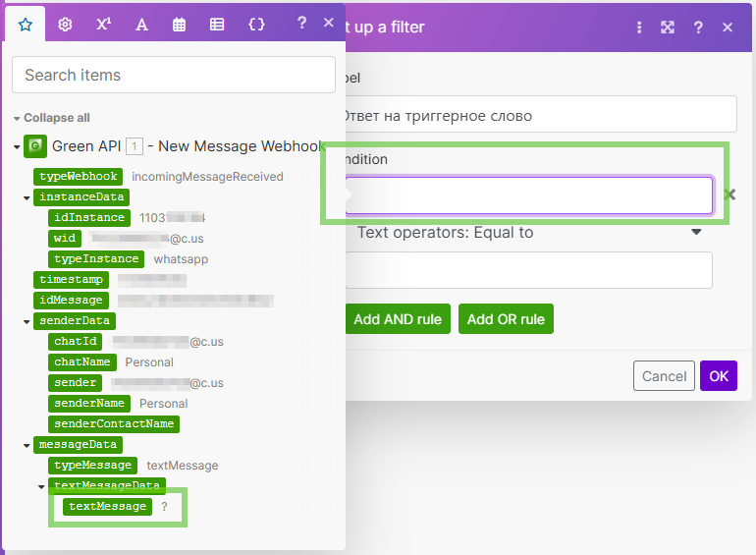Open the custom variables braces tab
The width and height of the screenshot is (756, 555).
point(256,25)
